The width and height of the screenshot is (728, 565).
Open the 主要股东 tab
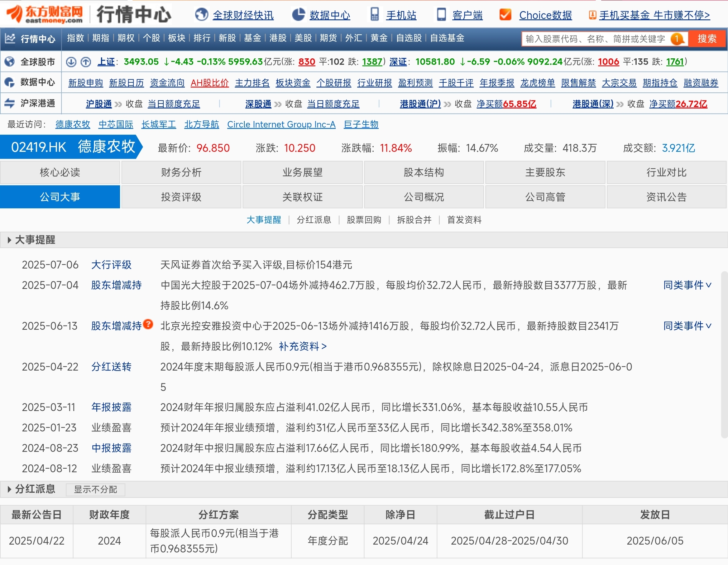(x=545, y=172)
